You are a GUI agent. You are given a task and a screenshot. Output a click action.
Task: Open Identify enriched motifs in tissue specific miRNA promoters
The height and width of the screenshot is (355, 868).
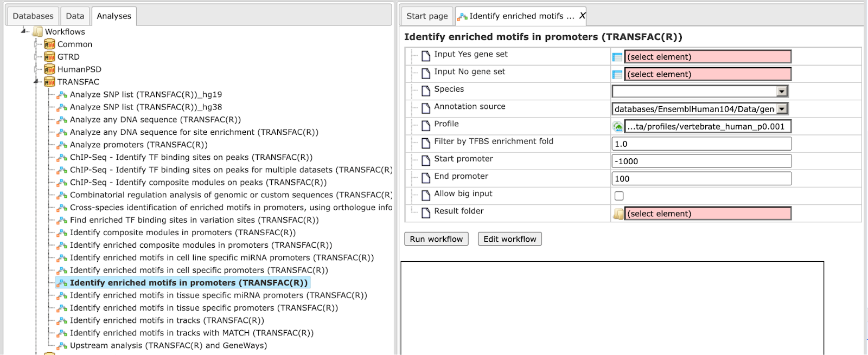click(x=219, y=295)
